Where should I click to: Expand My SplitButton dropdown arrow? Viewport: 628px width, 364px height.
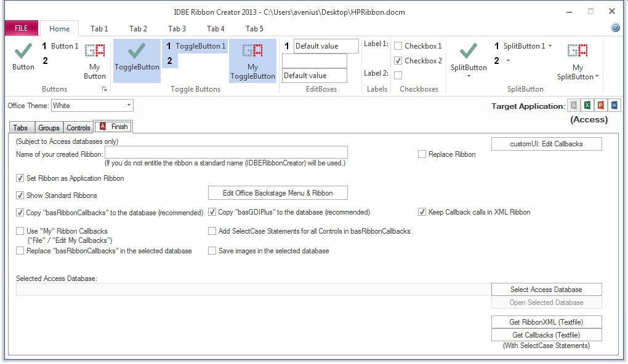(x=597, y=76)
